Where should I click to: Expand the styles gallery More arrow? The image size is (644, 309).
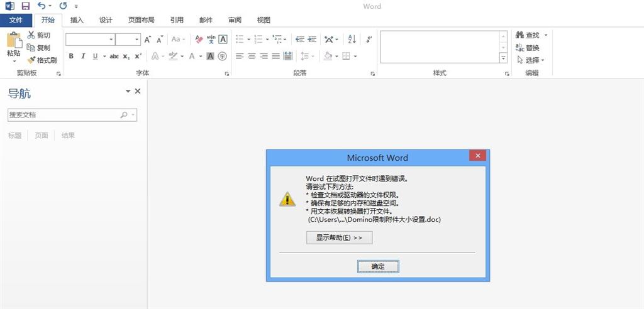503,58
